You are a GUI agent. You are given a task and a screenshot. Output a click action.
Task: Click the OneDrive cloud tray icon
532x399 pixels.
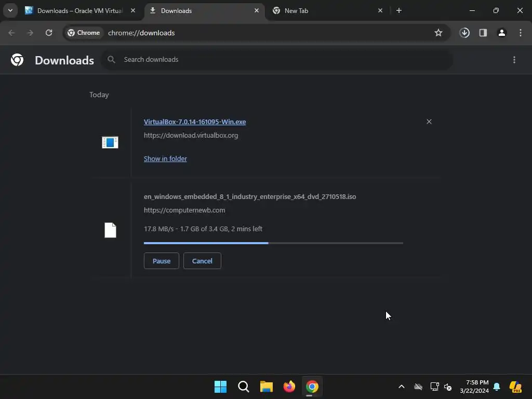(418, 387)
